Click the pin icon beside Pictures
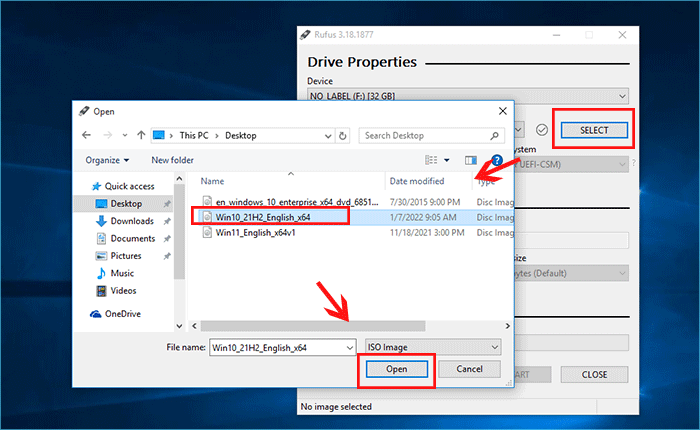Image resolution: width=700 pixels, height=430 pixels. pos(167,256)
